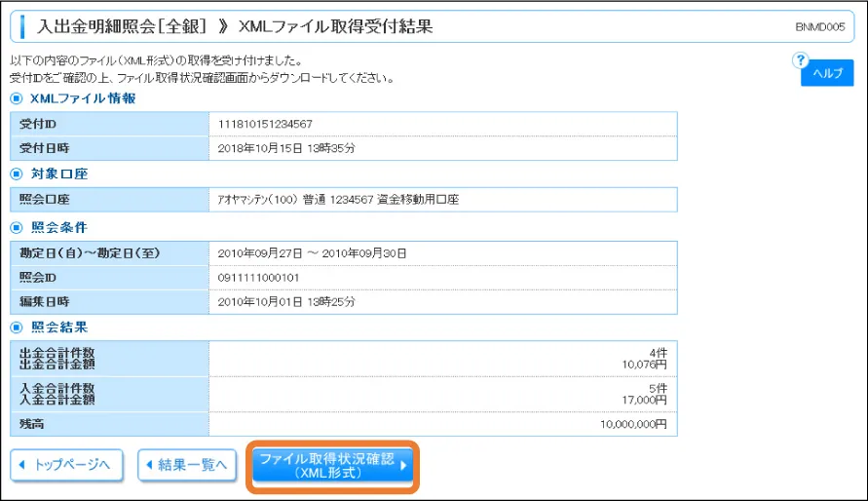868x501 pixels.
Task: Select 編集日時 value 2010年10月01日 13時25分
Action: click(x=286, y=302)
